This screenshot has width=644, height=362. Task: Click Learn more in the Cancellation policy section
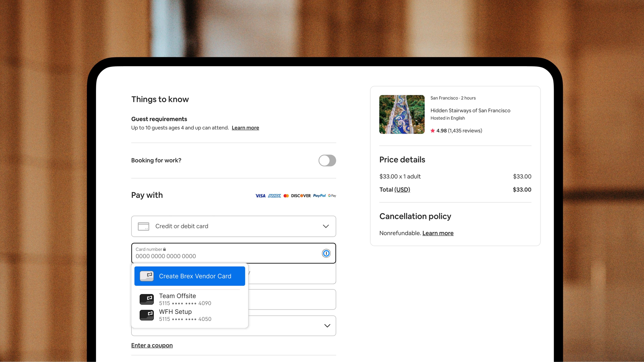click(x=438, y=233)
